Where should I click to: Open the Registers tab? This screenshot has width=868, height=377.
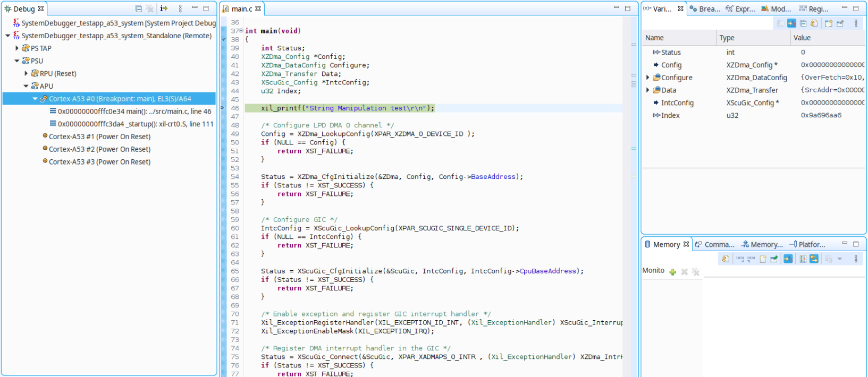[814, 9]
